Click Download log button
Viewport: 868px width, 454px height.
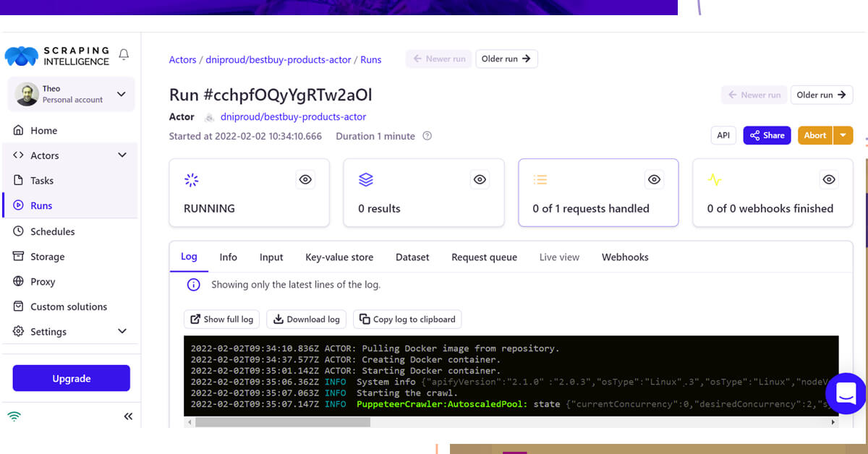(x=307, y=320)
